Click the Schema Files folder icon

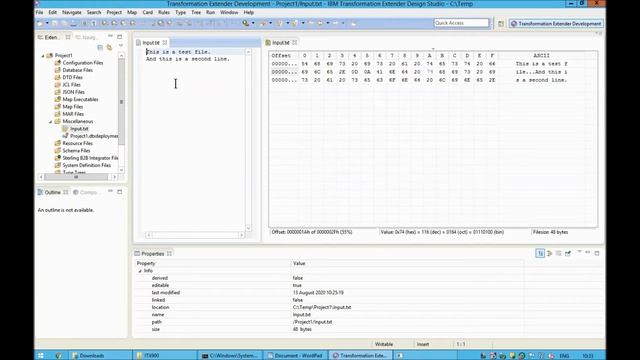pos(58,151)
